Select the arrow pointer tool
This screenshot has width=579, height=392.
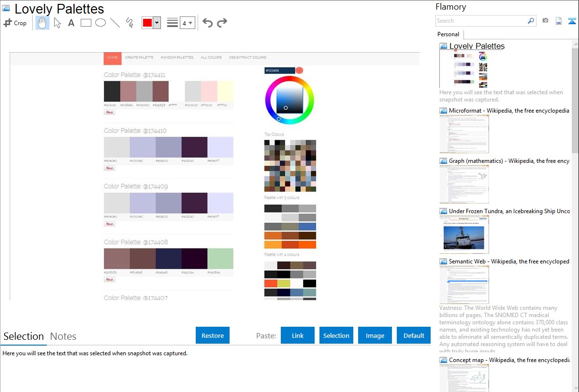(x=57, y=23)
